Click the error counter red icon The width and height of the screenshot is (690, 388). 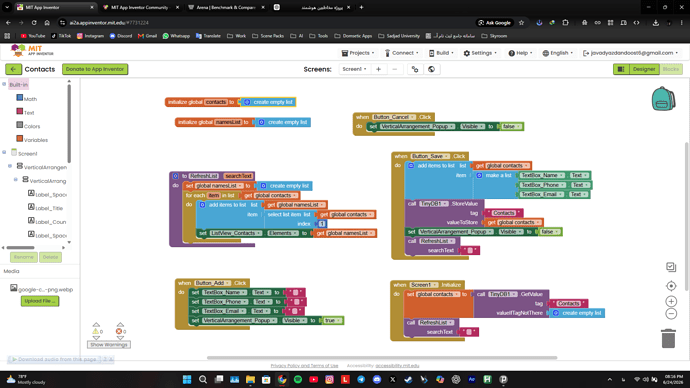point(119,331)
